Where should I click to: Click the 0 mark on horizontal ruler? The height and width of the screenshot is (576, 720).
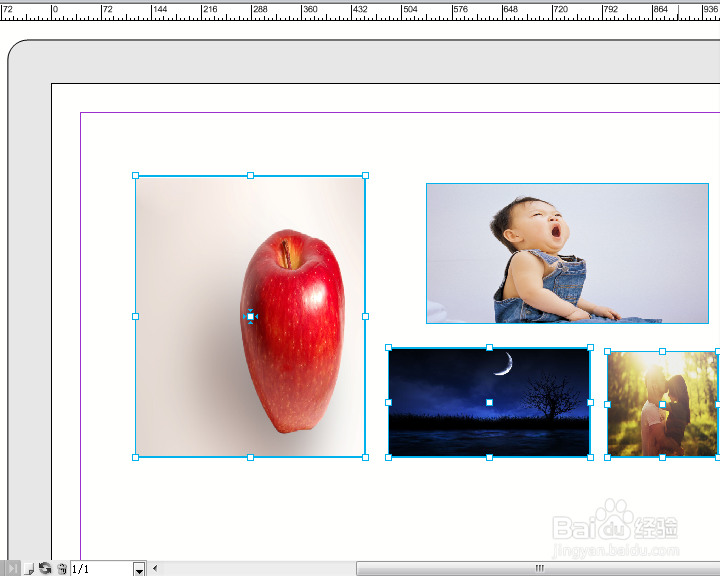(56, 9)
